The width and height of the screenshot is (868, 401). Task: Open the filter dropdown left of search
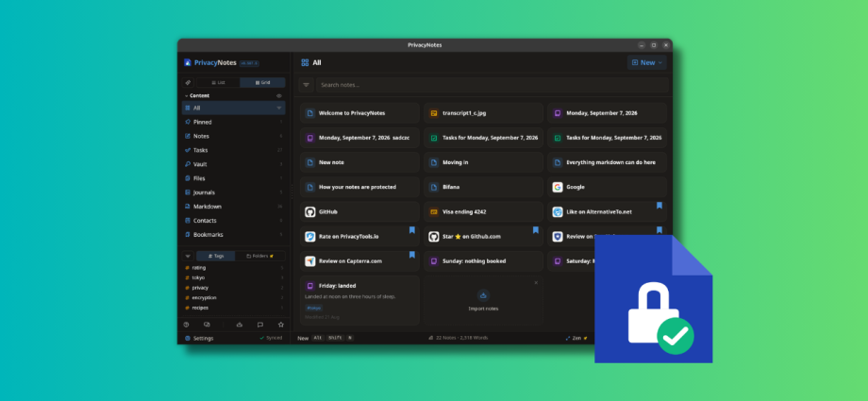[x=306, y=85]
